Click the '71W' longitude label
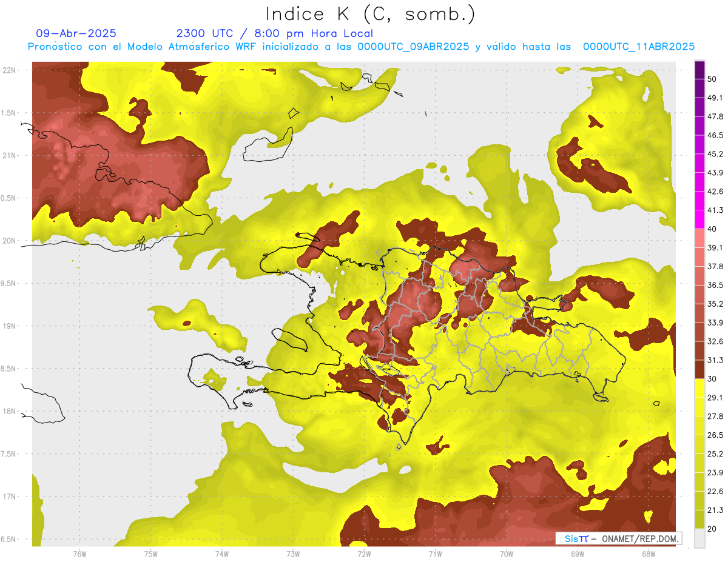The image size is (728, 562). [435, 554]
